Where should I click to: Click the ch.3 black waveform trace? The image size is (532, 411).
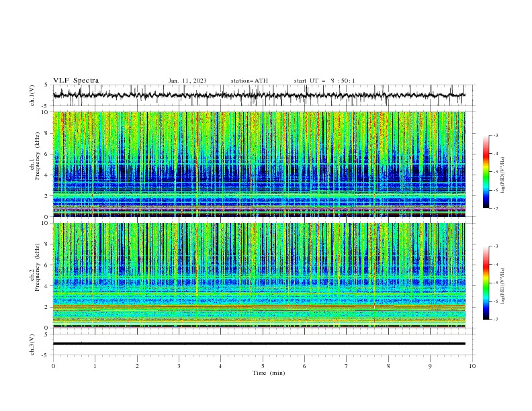[x=259, y=344]
